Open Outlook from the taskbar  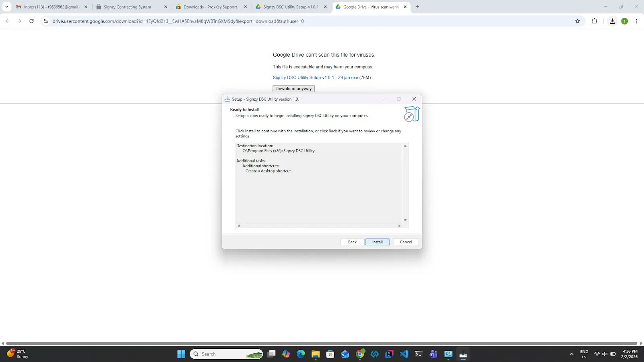[345, 354]
